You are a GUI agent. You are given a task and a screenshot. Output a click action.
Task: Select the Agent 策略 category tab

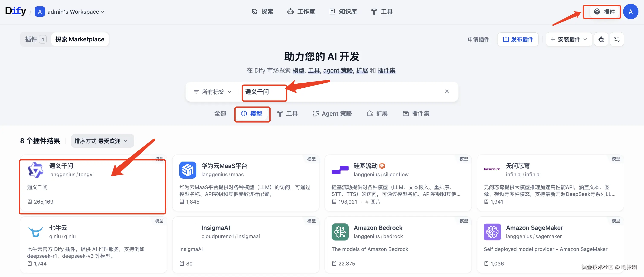coord(332,114)
